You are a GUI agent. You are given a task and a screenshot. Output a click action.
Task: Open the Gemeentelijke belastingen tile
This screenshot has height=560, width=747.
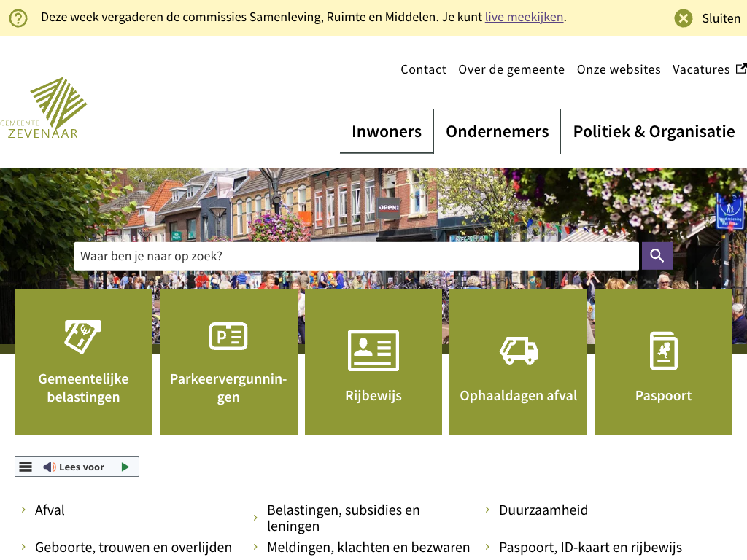[x=83, y=362]
